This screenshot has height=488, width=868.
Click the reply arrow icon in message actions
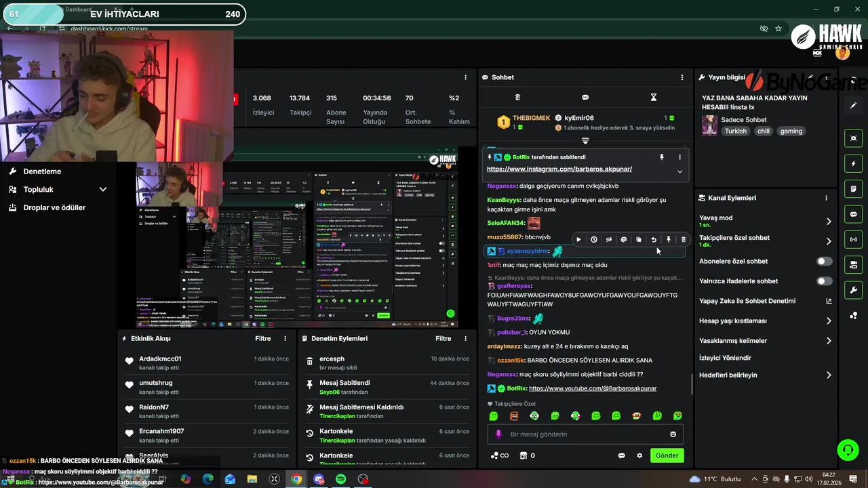(x=654, y=239)
